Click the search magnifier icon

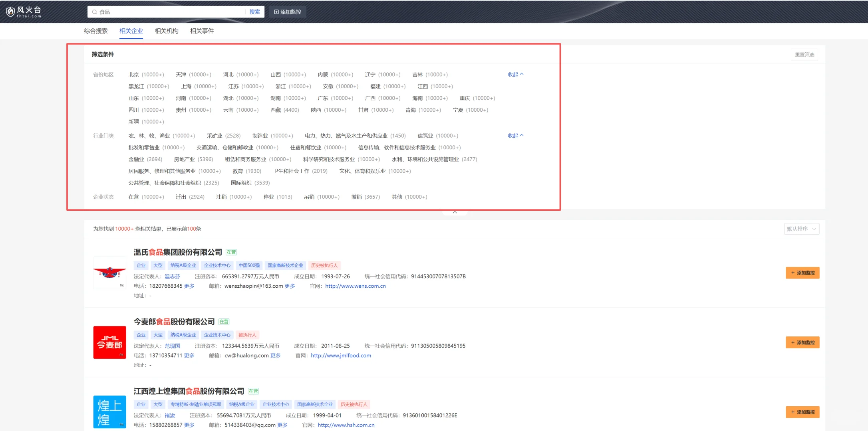coord(95,12)
